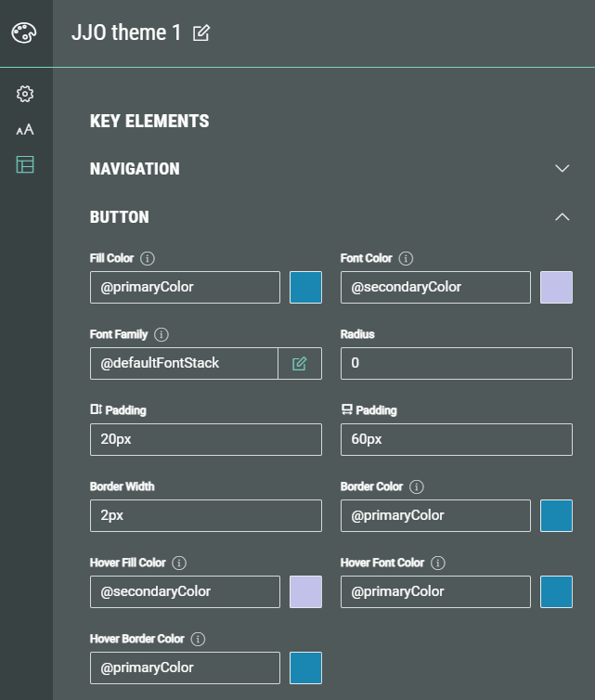Select the layout key elements sidebar icon

pos(25,165)
